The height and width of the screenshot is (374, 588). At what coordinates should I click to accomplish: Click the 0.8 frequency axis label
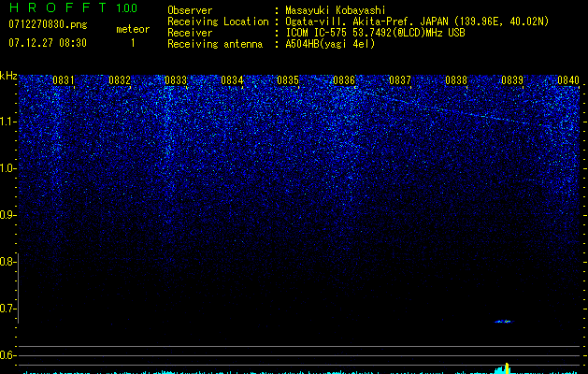pos(7,262)
